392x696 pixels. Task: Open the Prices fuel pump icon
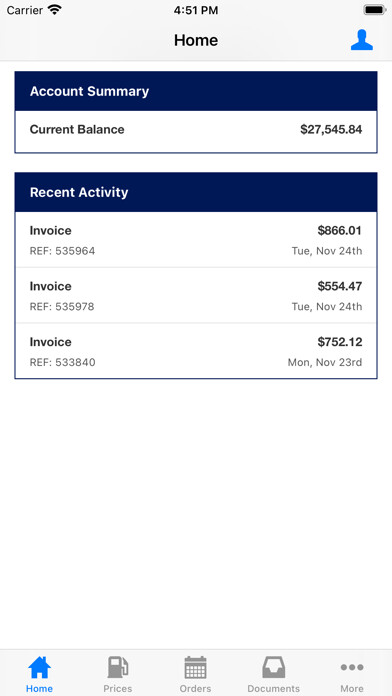[118, 667]
